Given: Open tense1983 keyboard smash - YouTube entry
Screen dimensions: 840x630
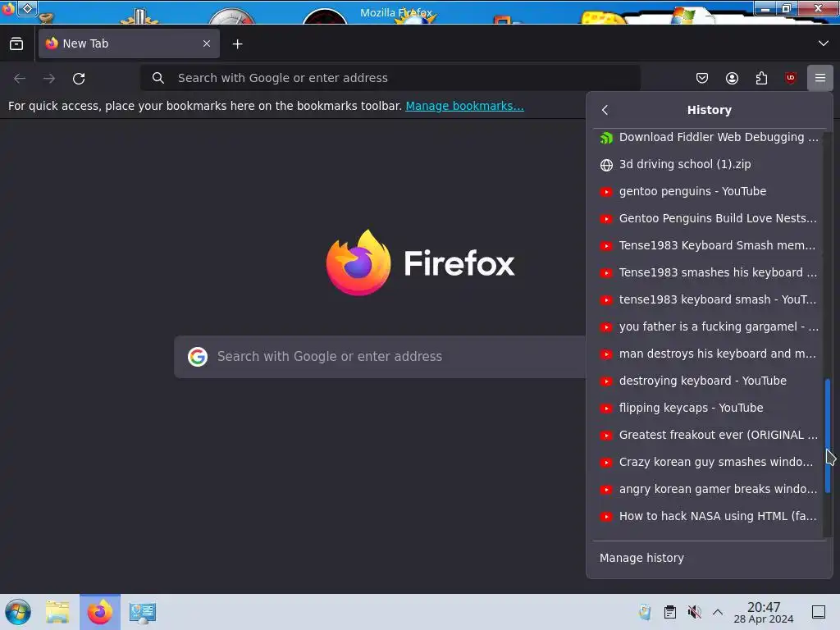Looking at the screenshot, I should click(x=708, y=299).
